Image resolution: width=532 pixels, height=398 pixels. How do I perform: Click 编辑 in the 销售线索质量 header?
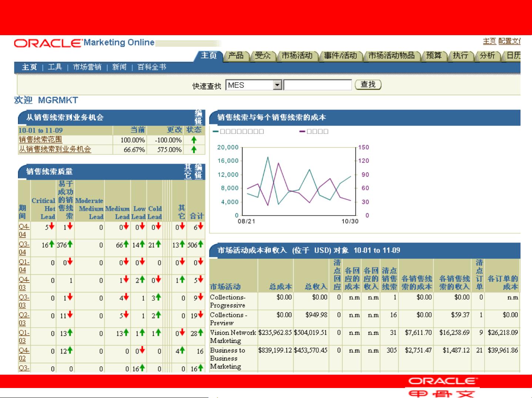coord(198,171)
